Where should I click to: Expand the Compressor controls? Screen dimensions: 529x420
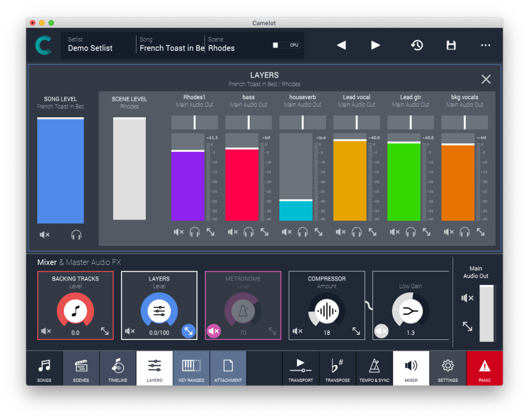tap(356, 331)
